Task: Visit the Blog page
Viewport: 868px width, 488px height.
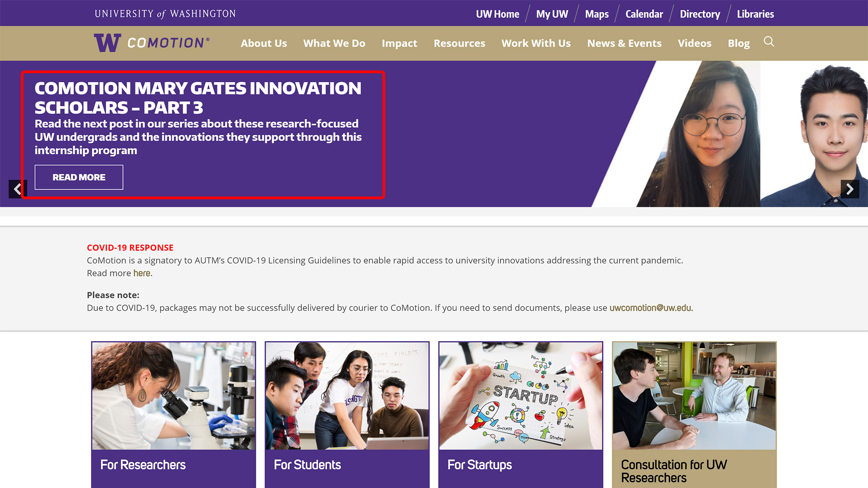Action: point(739,43)
